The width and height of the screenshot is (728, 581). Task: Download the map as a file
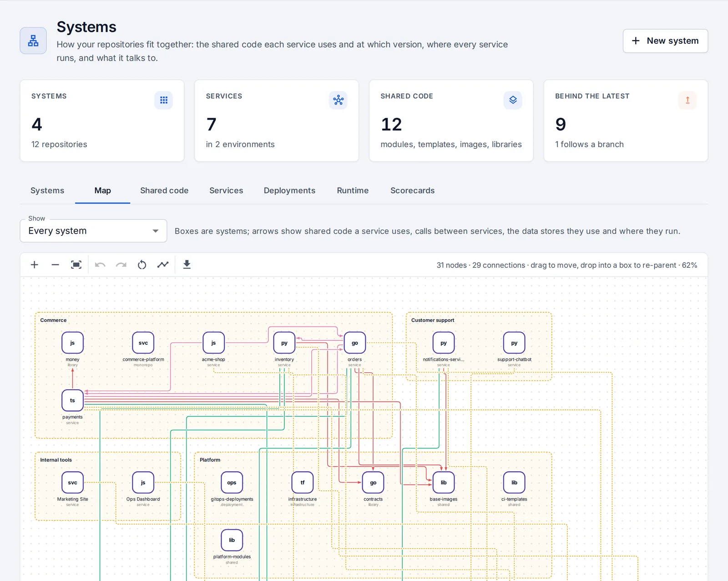click(x=187, y=265)
